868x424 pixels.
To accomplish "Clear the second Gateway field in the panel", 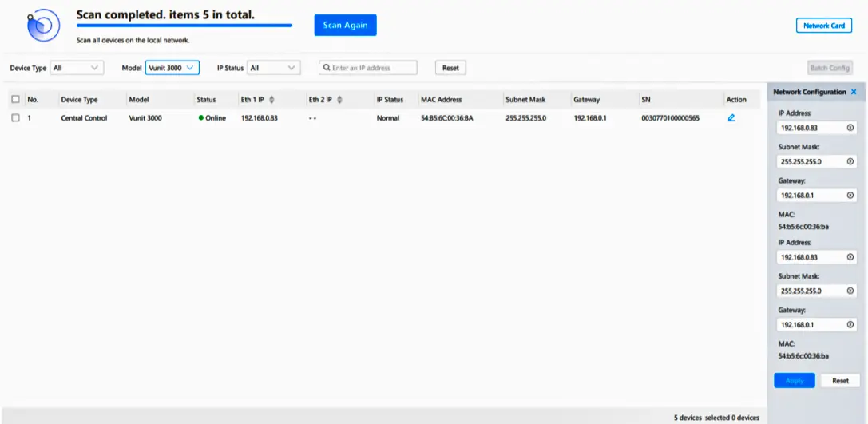I will (x=850, y=325).
